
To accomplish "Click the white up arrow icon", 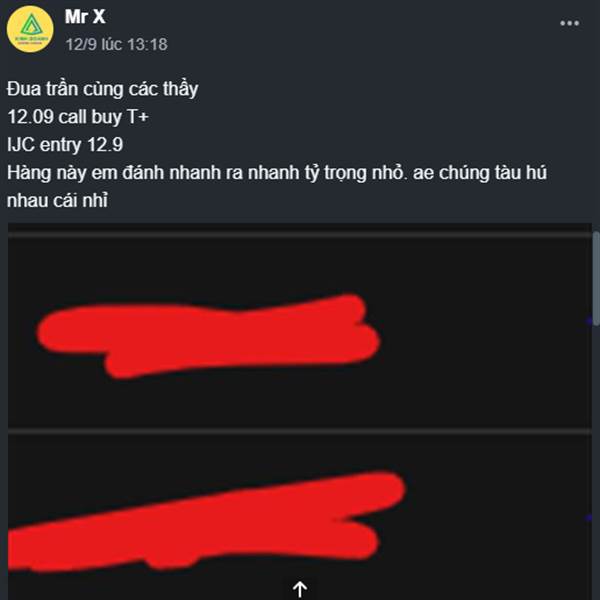I will pos(300,589).
